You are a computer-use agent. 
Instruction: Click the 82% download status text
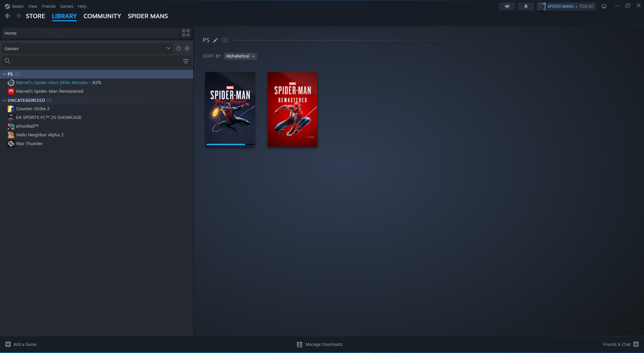(97, 83)
